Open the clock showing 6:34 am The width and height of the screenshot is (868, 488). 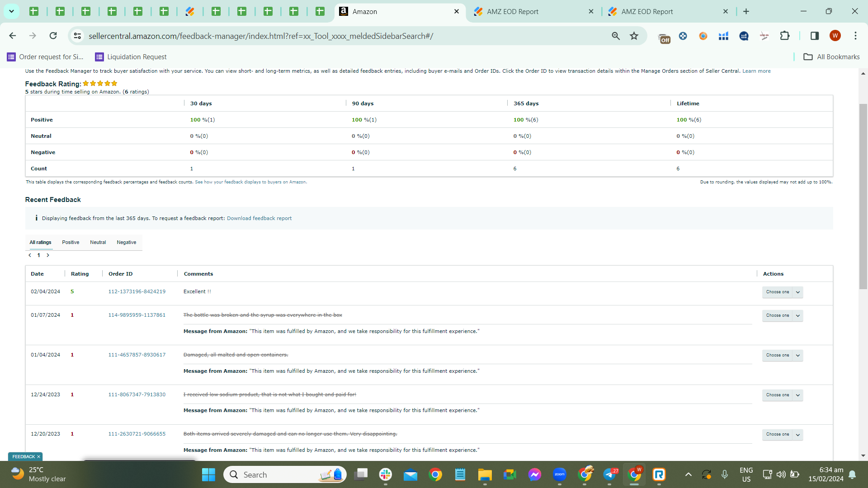coord(826,474)
